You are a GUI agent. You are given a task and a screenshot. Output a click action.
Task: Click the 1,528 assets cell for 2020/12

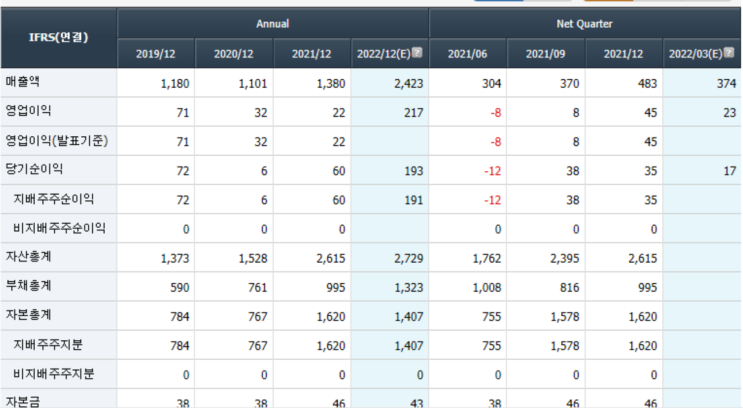point(234,258)
